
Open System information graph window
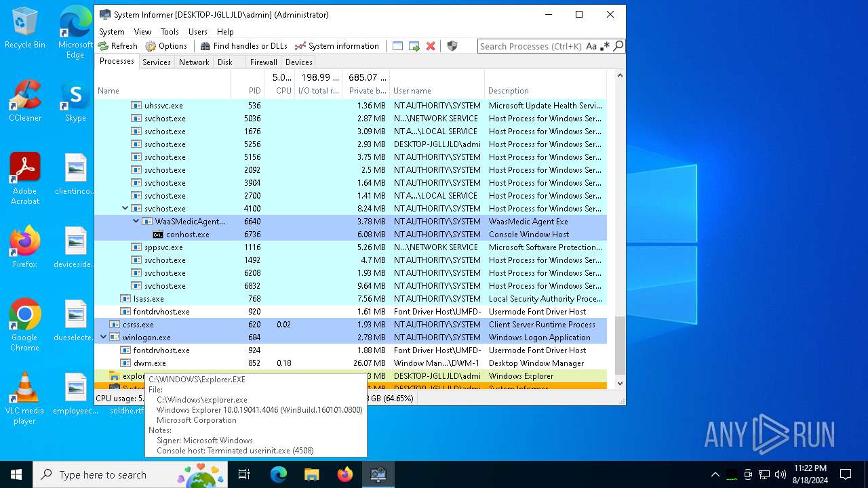click(336, 46)
